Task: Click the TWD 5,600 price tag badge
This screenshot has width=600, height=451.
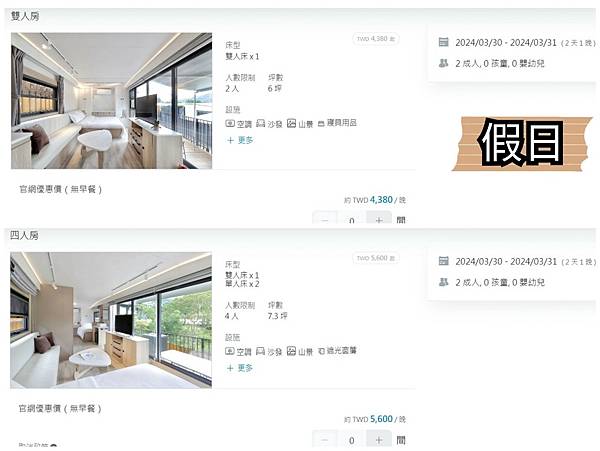Action: coord(376,258)
